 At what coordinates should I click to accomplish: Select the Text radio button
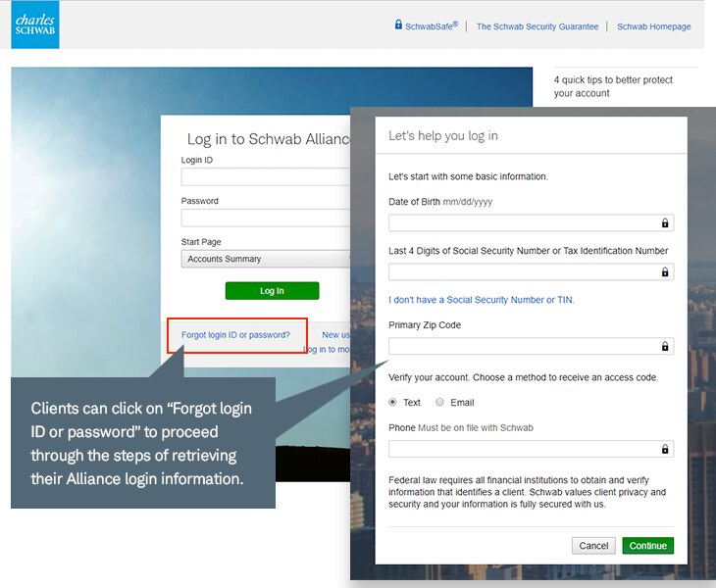pos(392,402)
